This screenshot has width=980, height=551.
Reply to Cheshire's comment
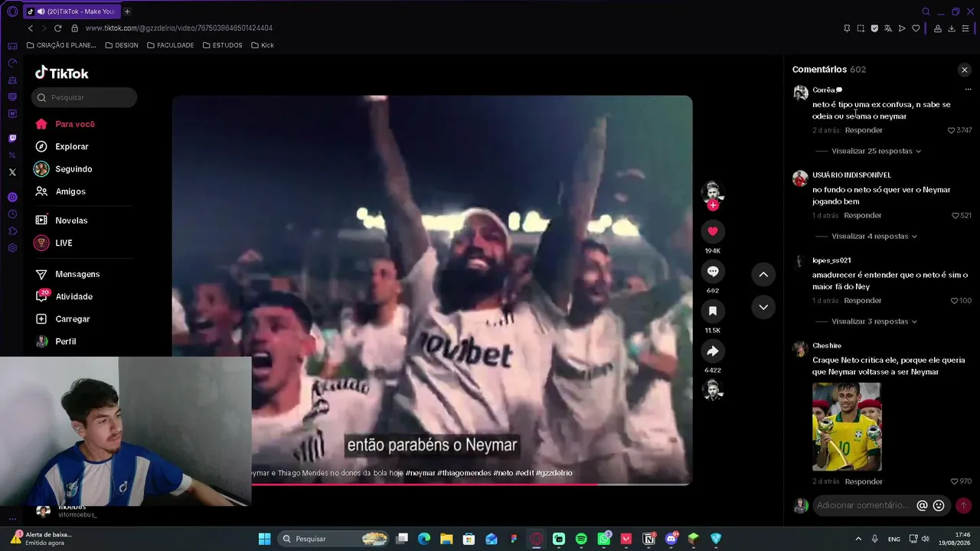pyautogui.click(x=864, y=481)
